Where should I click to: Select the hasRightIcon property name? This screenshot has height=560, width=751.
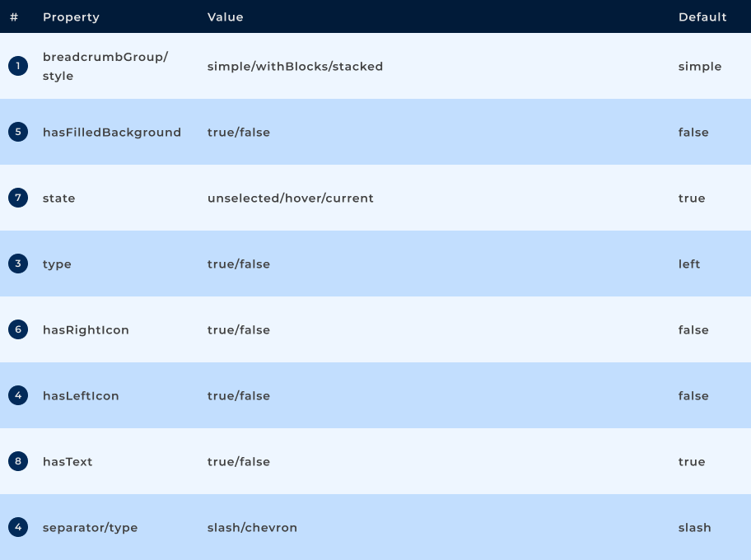[x=86, y=330]
